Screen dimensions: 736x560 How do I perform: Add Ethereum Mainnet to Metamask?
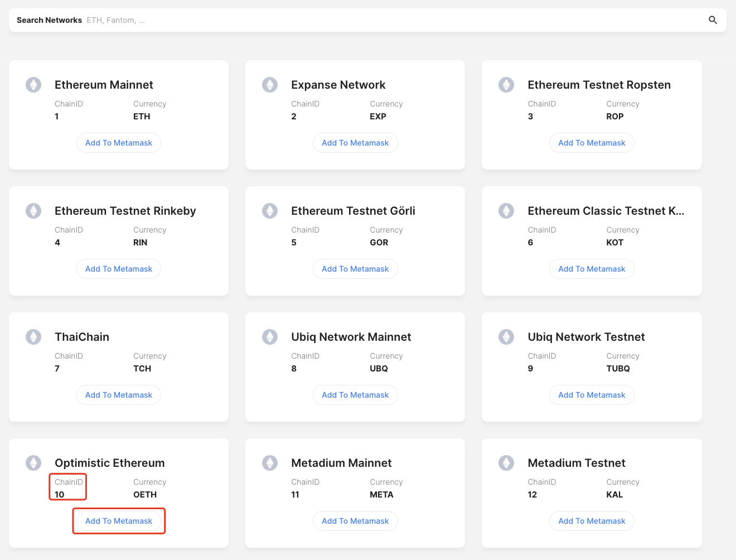(x=119, y=143)
